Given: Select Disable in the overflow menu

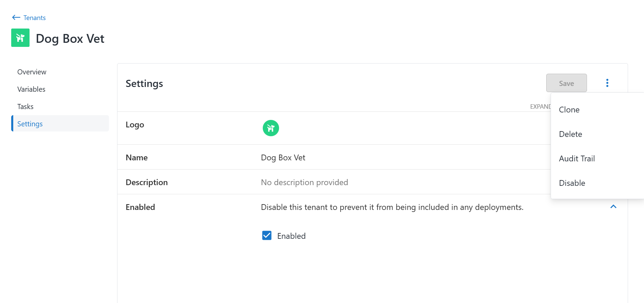Looking at the screenshot, I should click(x=572, y=183).
